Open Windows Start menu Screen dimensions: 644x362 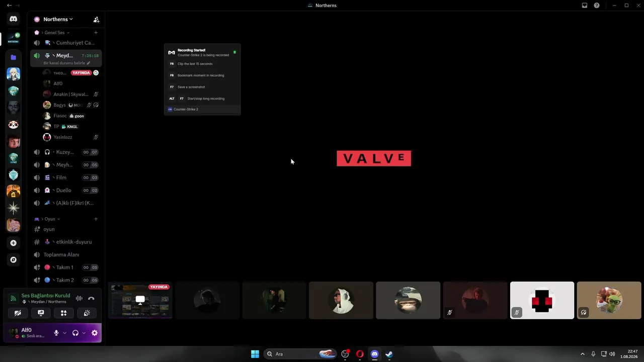point(255,354)
